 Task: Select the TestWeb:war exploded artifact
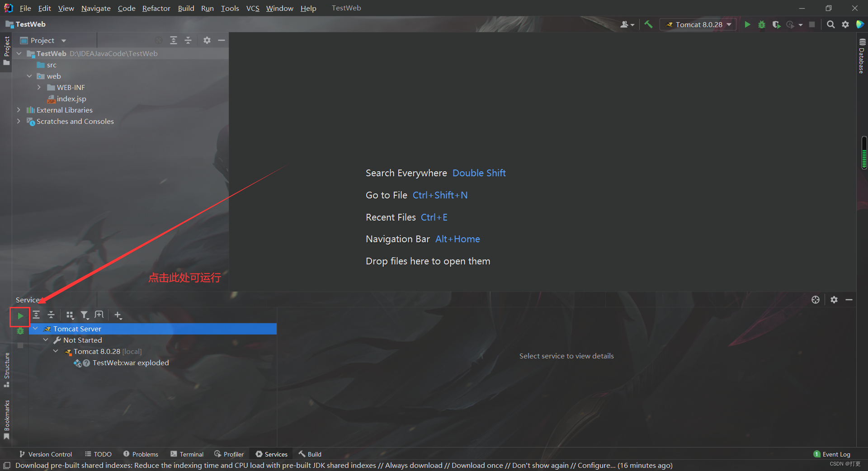pos(122,363)
